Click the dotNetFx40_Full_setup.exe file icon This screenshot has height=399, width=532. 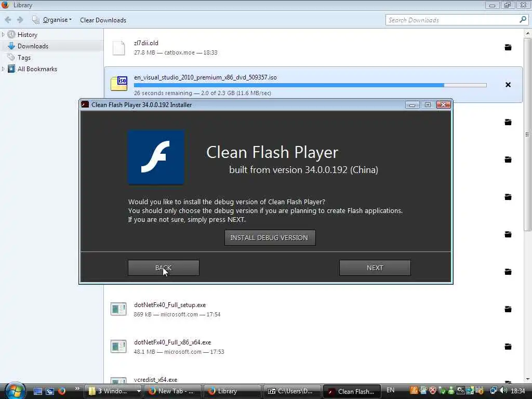coord(118,309)
